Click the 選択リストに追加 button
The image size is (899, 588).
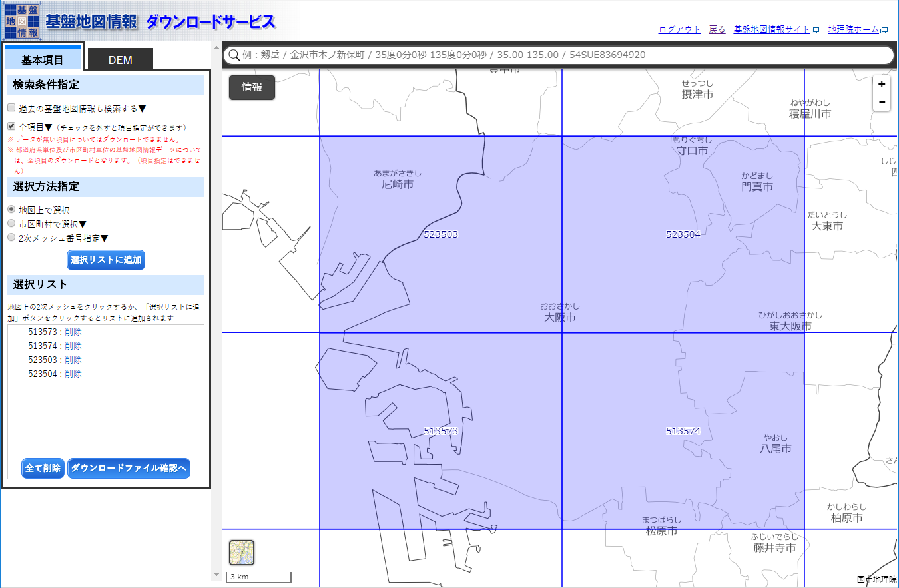coord(106,260)
